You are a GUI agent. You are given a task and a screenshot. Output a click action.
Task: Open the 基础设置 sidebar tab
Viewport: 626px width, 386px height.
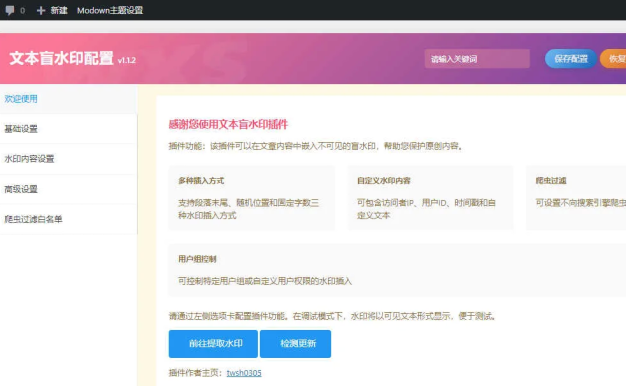pos(68,129)
